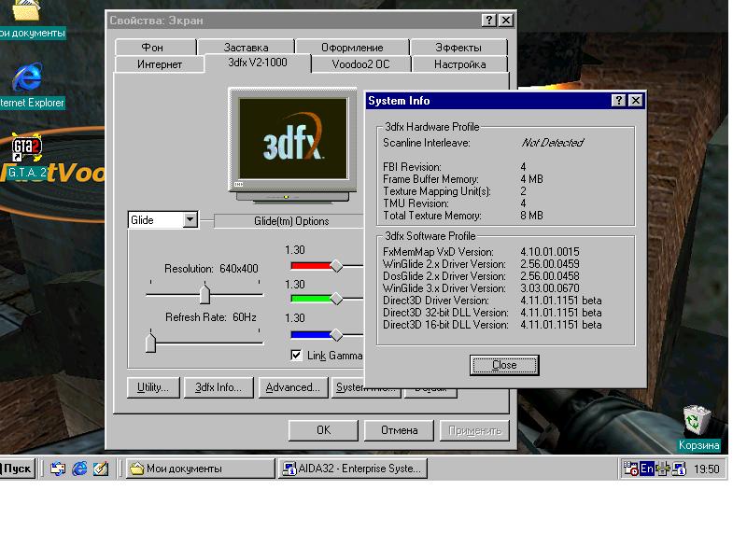This screenshot has width=747, height=560.
Task: Click the Refresh Rate slider handle
Action: 150,342
